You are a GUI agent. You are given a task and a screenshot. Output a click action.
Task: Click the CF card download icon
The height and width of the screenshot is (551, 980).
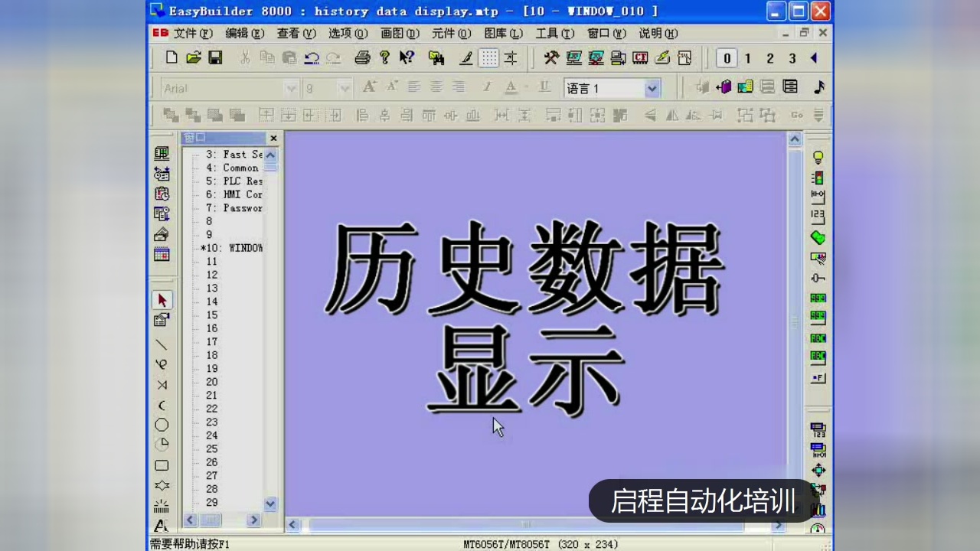pyautogui.click(x=640, y=57)
